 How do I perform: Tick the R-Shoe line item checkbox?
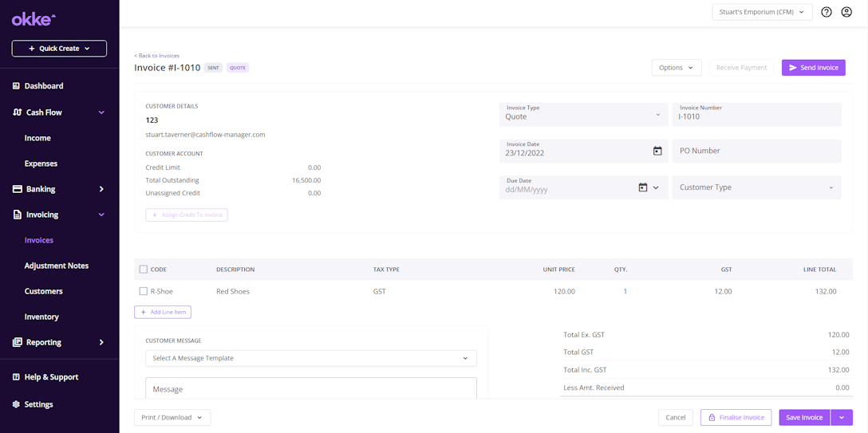point(144,292)
